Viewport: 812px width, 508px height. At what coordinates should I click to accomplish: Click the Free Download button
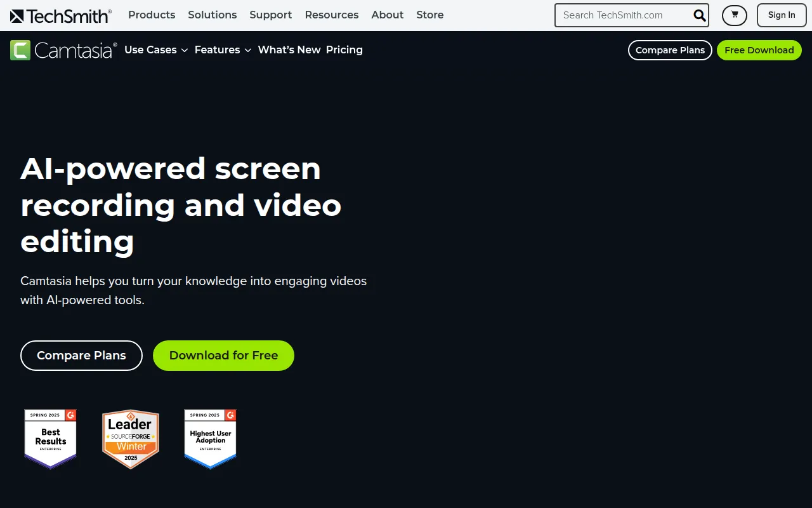(x=759, y=50)
